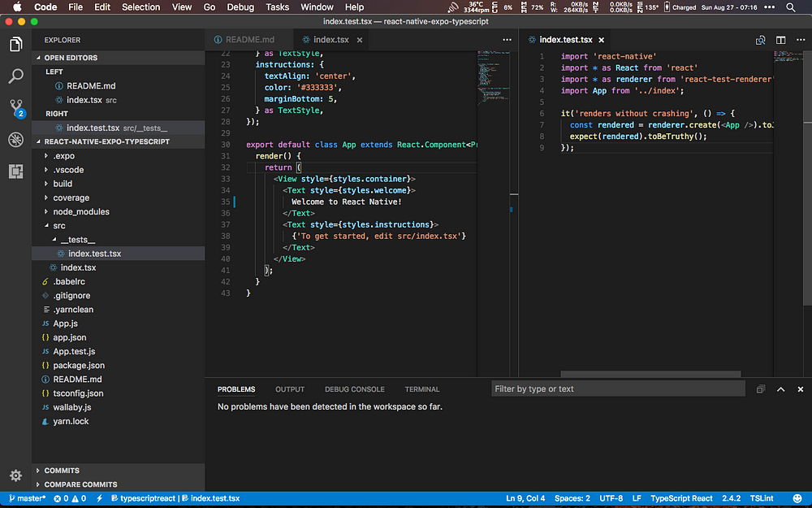812x508 pixels.
Task: Expand the coverage folder
Action: (x=71, y=198)
